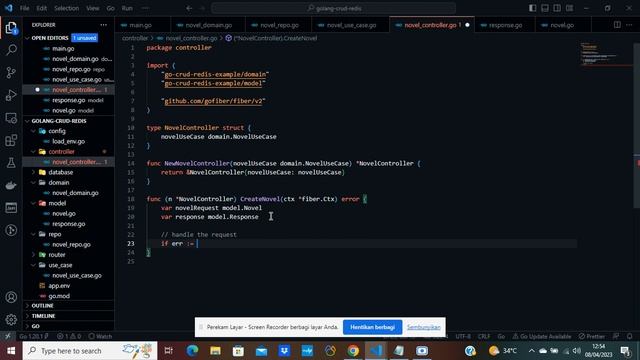Open the Run and Debug view
640x360 pixels.
[x=11, y=95]
